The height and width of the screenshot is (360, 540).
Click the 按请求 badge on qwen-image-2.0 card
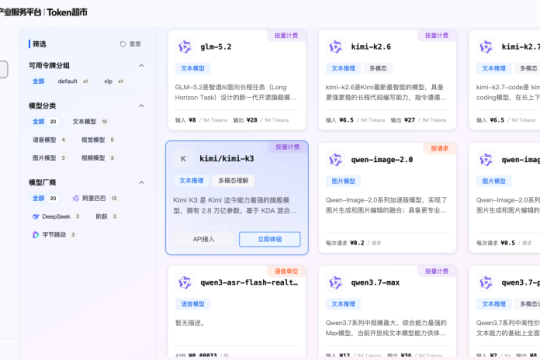[440, 148]
